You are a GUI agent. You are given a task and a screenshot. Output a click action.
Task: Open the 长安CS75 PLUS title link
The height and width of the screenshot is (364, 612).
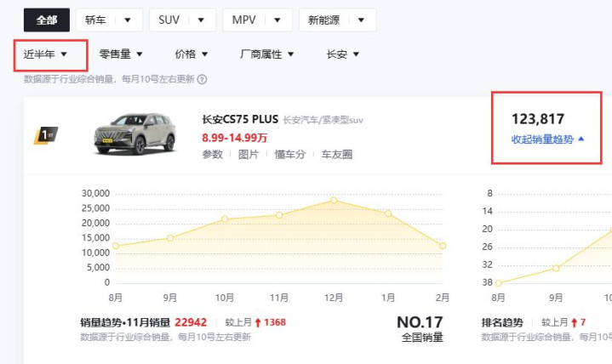[x=240, y=119]
